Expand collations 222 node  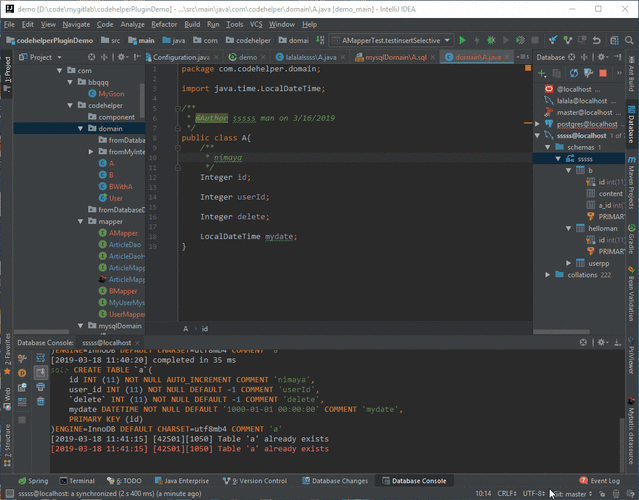[x=548, y=275]
